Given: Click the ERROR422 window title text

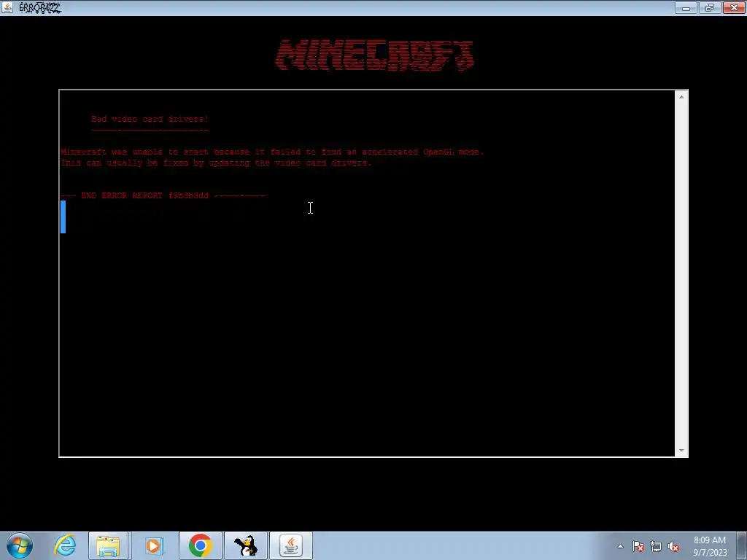Looking at the screenshot, I should tap(40, 7).
